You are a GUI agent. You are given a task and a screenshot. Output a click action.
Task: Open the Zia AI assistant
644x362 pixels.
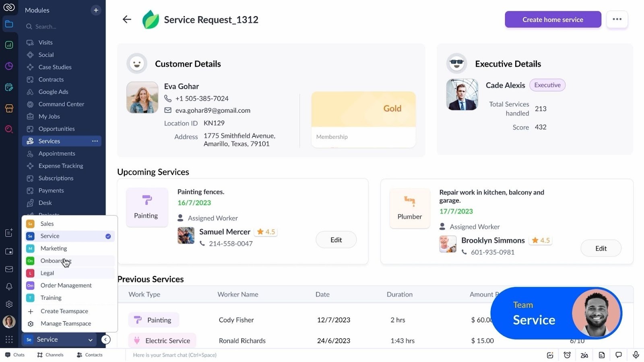click(584, 355)
